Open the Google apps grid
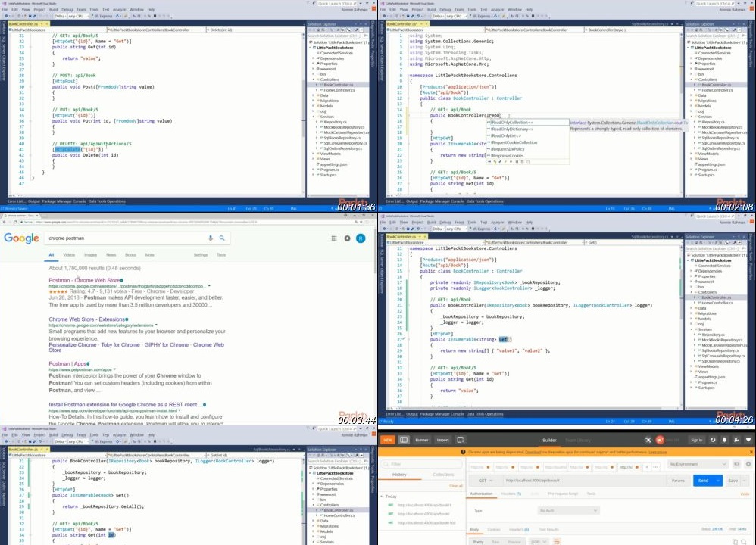The width and height of the screenshot is (756, 545). pyautogui.click(x=333, y=238)
